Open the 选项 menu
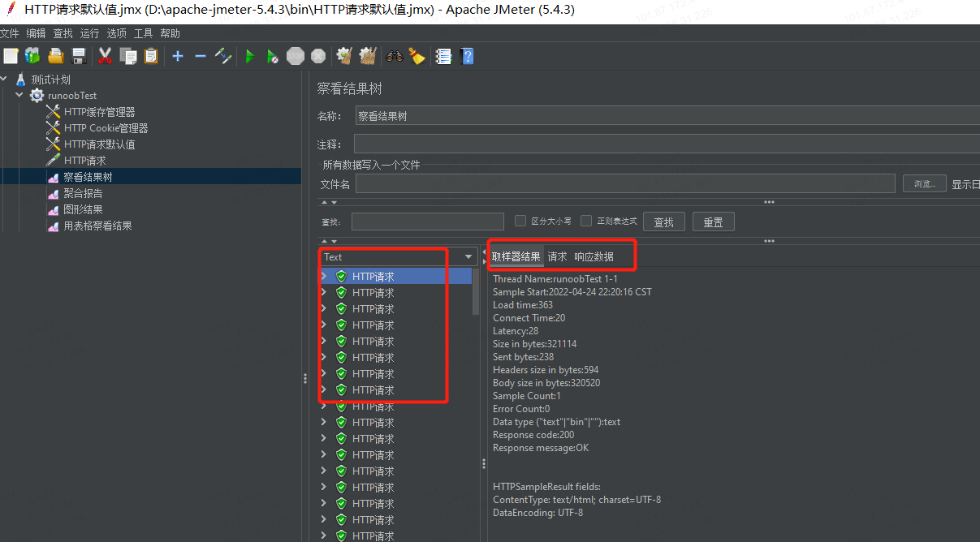 click(x=116, y=33)
